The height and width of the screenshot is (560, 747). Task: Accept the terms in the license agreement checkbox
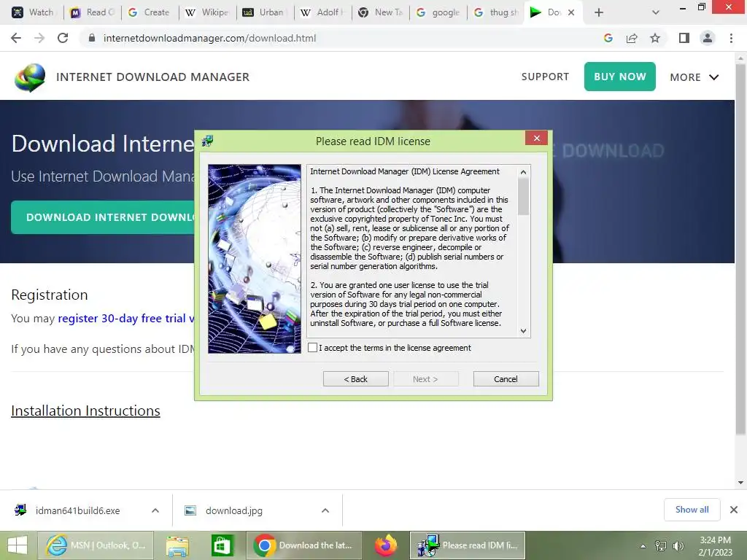(312, 348)
